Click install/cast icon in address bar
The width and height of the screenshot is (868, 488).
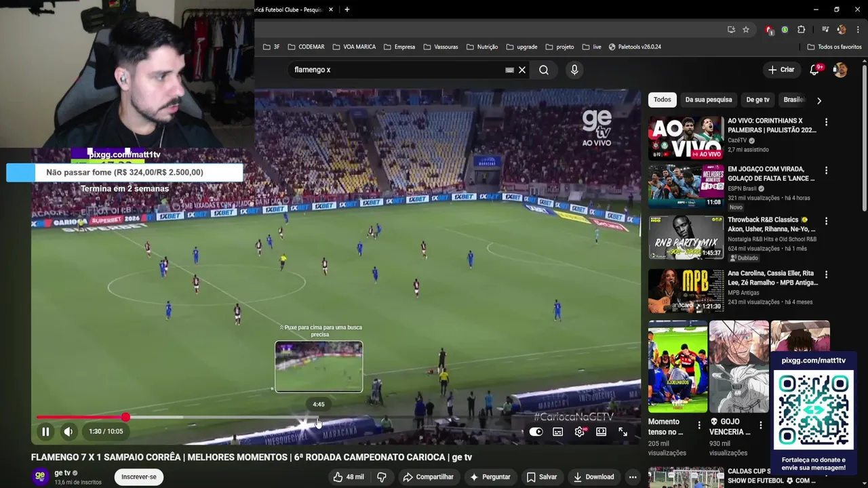click(731, 30)
